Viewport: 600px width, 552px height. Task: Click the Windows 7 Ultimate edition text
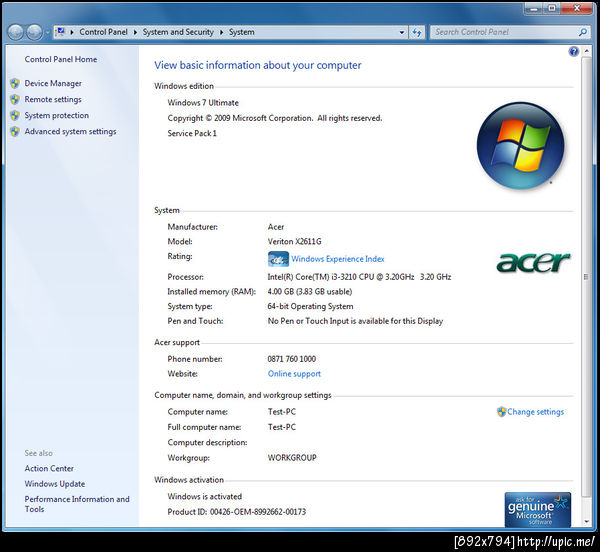coord(203,103)
